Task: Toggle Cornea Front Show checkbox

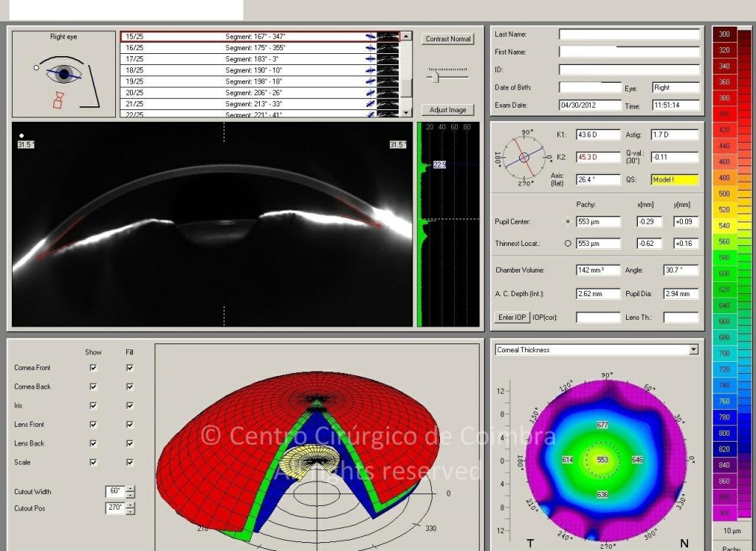Action: tap(93, 368)
